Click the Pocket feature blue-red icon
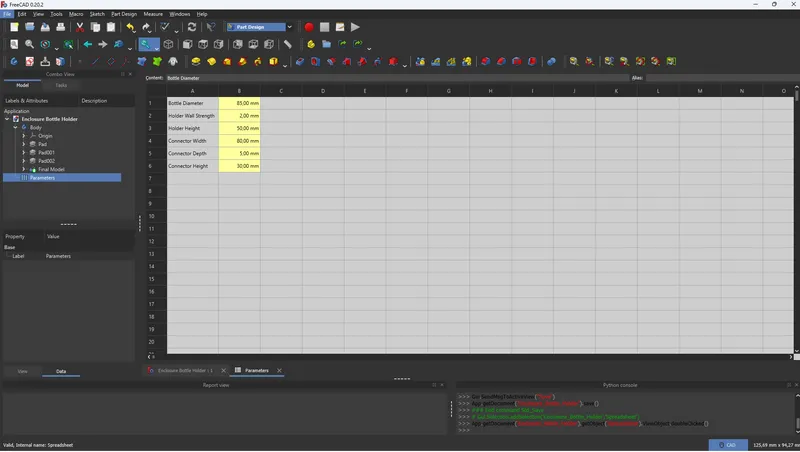The image size is (800, 452). point(300,62)
